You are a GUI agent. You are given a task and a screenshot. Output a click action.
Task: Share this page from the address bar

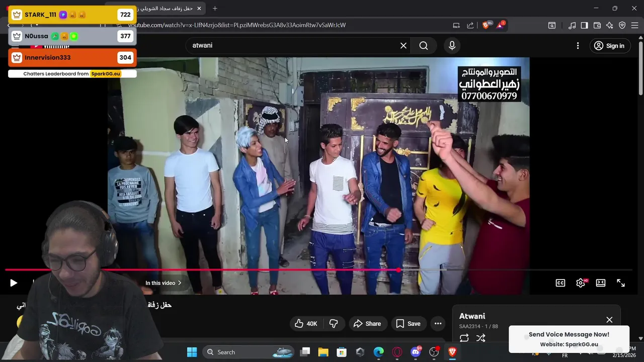click(470, 25)
